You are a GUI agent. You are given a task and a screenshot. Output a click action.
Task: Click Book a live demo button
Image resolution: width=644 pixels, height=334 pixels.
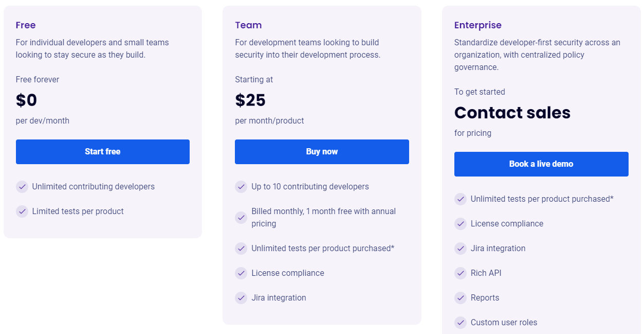click(x=541, y=164)
